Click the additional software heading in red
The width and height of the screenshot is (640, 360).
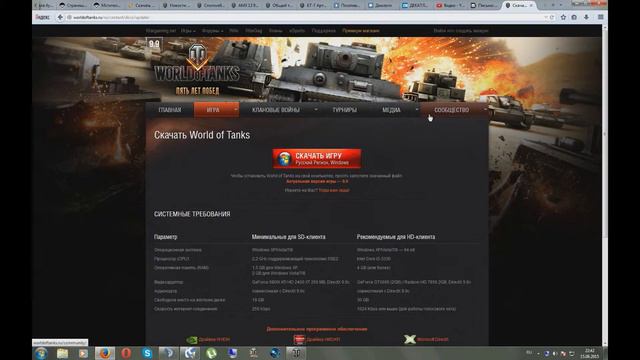pyautogui.click(x=317, y=329)
